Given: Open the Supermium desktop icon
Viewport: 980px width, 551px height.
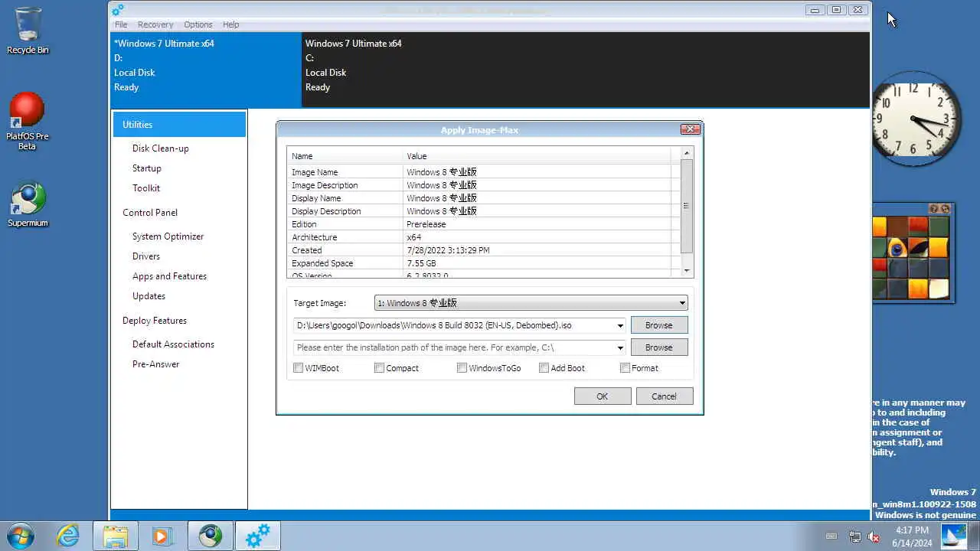Looking at the screenshot, I should click(x=28, y=205).
